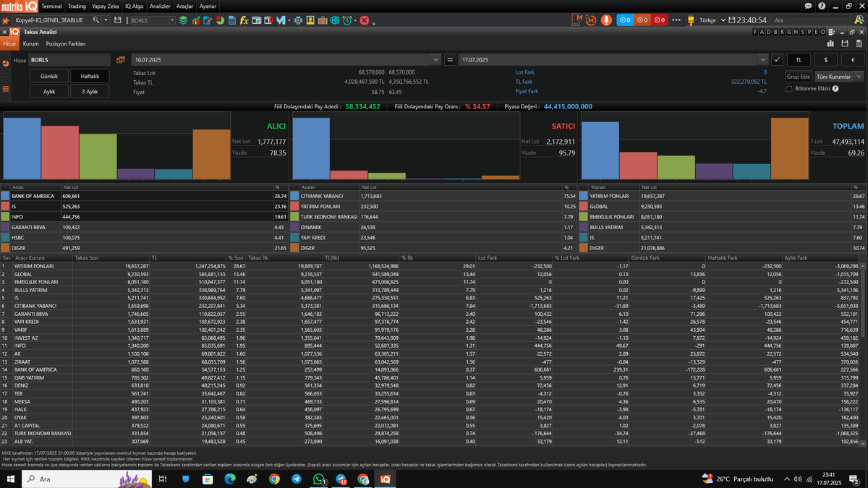
Task: Open the orange hamburger menu sidebar icon
Action: point(5,89)
